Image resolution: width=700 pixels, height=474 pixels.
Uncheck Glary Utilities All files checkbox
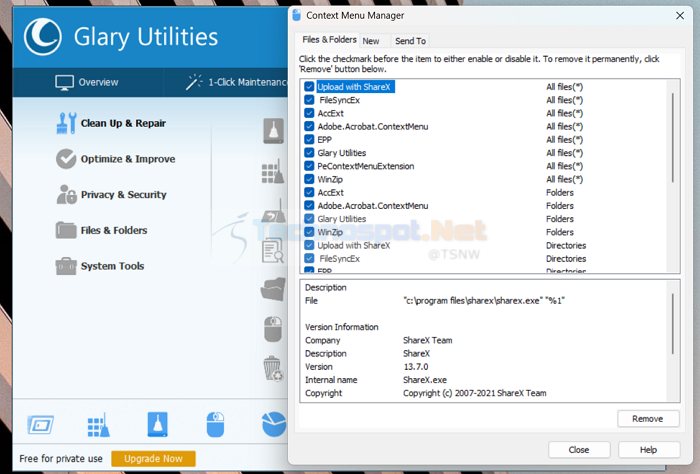(309, 153)
